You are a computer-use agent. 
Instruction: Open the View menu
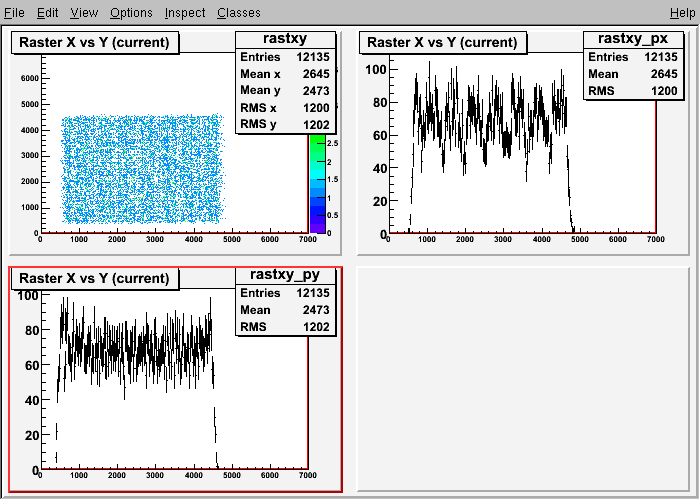click(84, 12)
